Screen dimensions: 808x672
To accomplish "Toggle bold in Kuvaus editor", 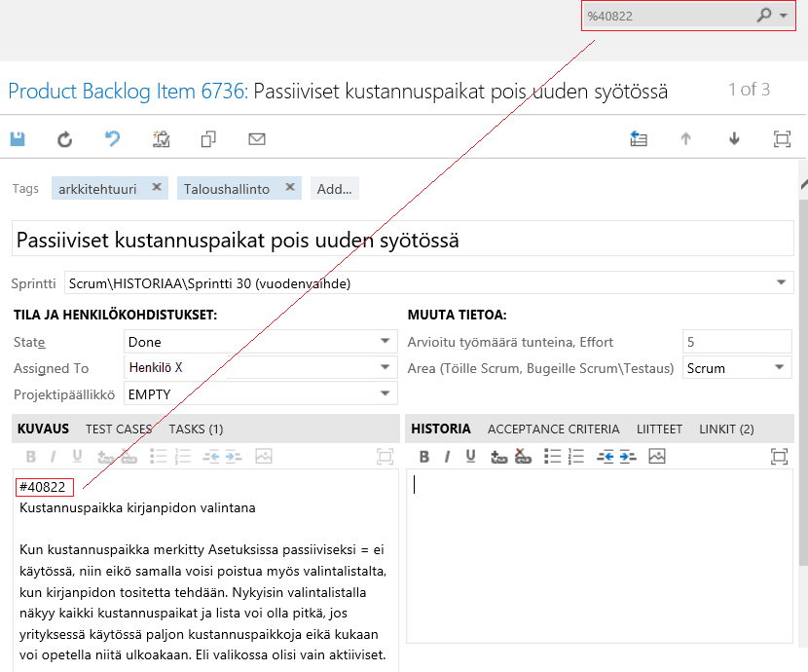I will tap(30, 457).
